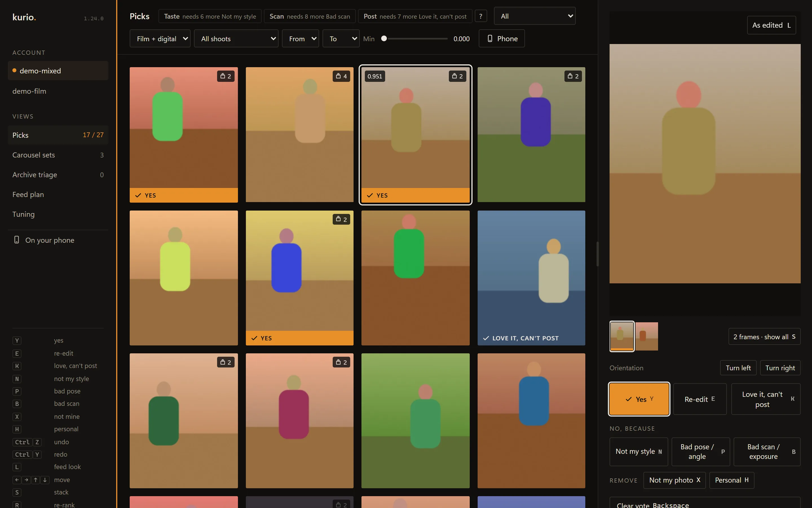
Task: Click Turn left orientation button
Action: 738,368
